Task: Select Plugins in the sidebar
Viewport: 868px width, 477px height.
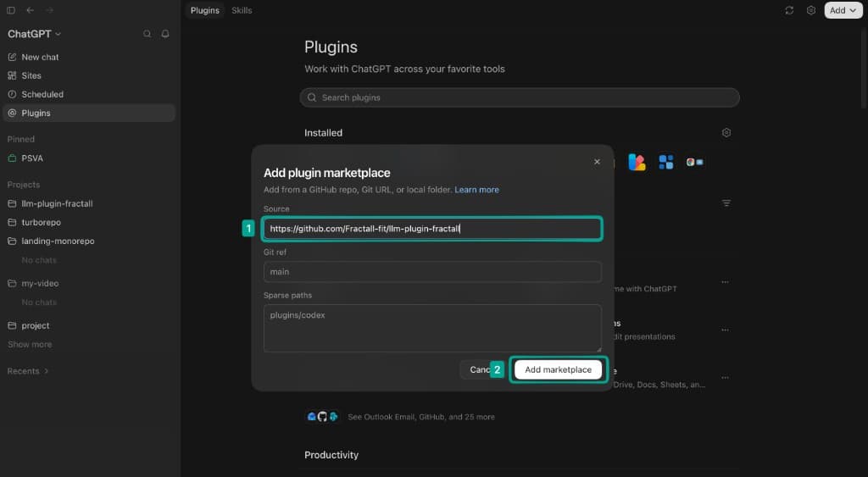Action: tap(88, 113)
